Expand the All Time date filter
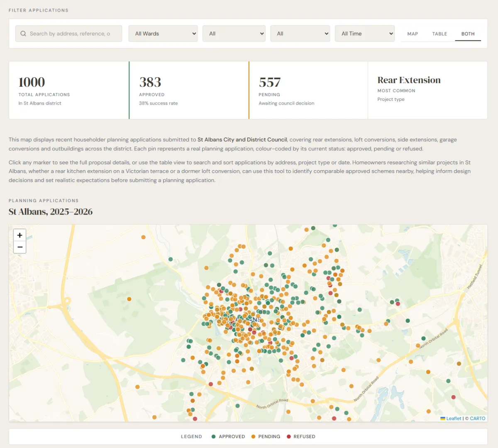Screen dimensions: 498x448 pos(365,34)
